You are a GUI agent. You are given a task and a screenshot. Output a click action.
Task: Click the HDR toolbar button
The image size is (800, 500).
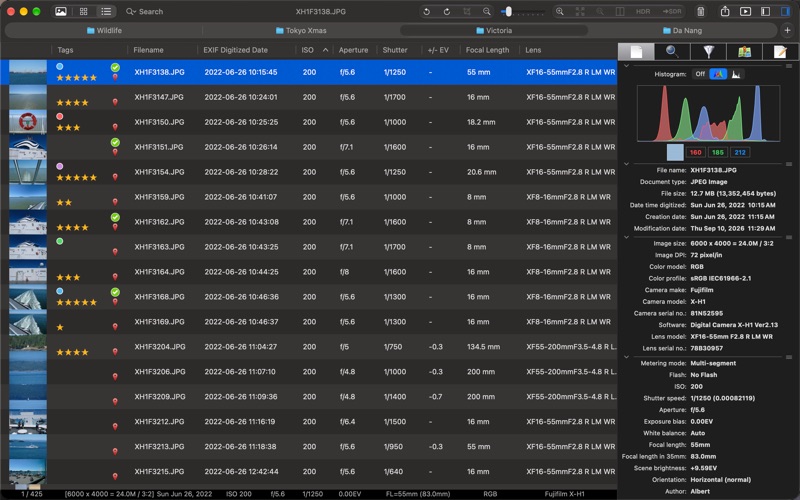click(643, 11)
